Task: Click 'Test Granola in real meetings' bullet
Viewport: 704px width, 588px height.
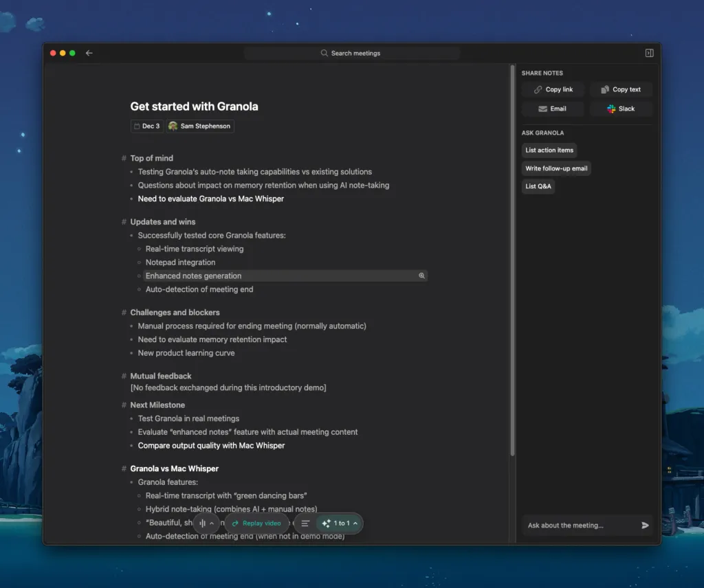Action: 188,418
